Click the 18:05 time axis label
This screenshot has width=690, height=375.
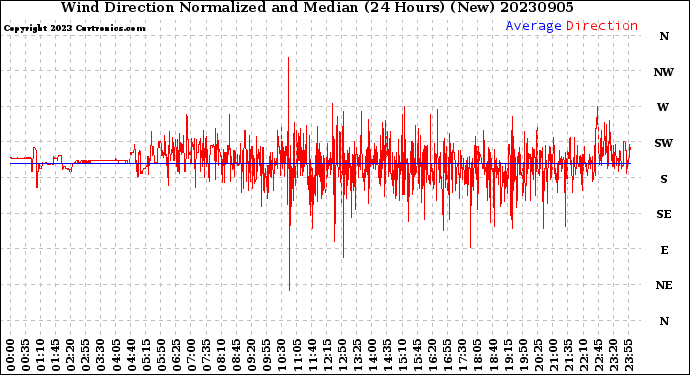coord(478,355)
